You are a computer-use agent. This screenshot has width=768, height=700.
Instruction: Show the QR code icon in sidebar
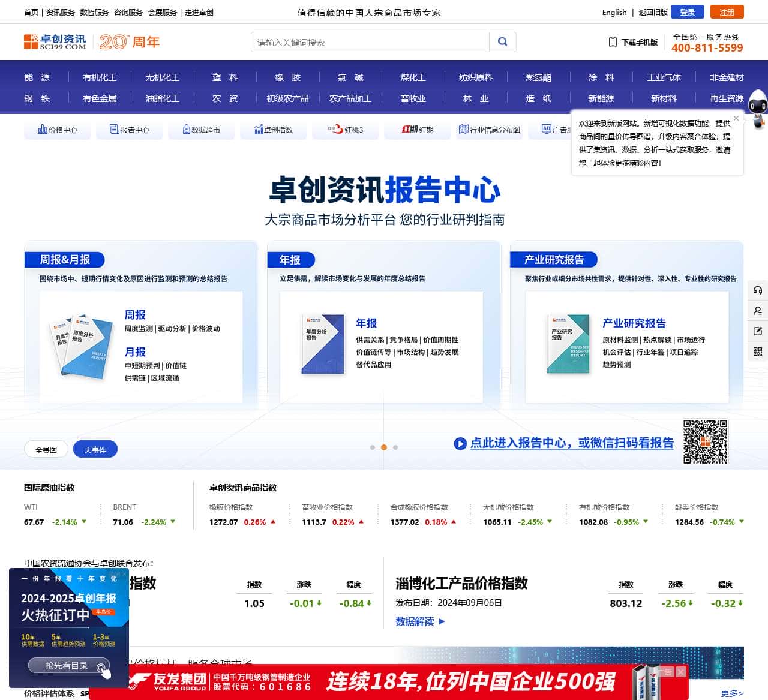(x=758, y=351)
